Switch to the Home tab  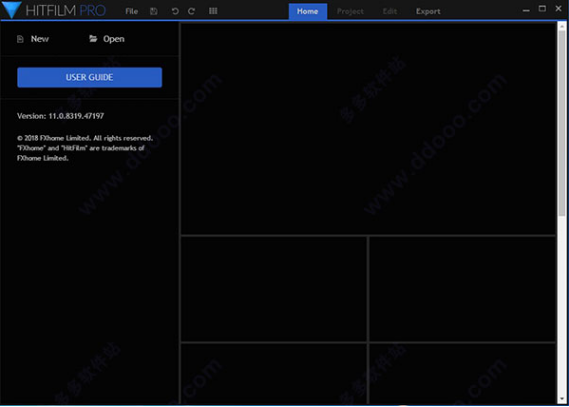(x=308, y=11)
